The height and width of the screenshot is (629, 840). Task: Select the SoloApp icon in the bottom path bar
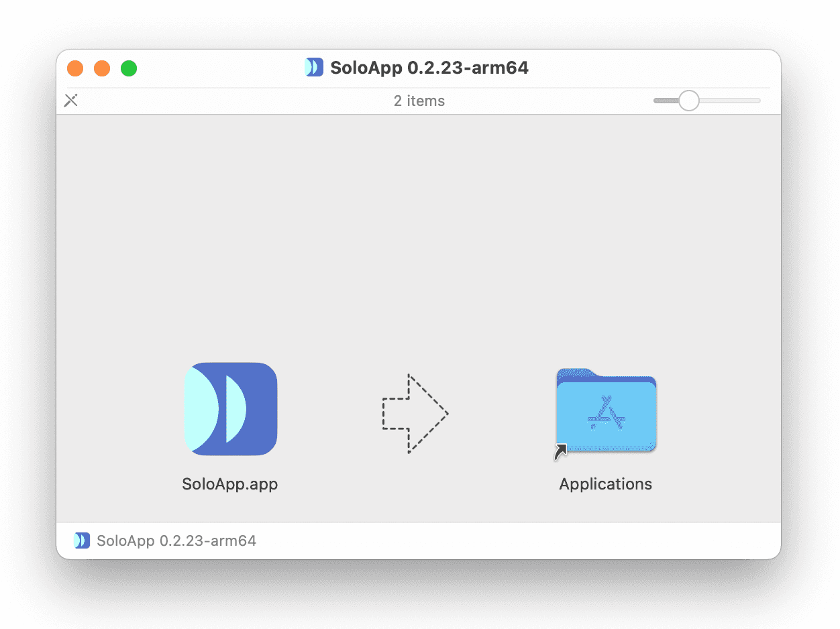tap(81, 540)
